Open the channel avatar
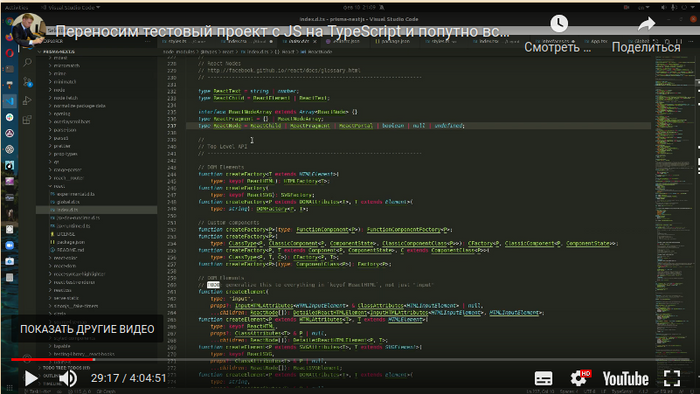700x394 pixels. click(28, 30)
